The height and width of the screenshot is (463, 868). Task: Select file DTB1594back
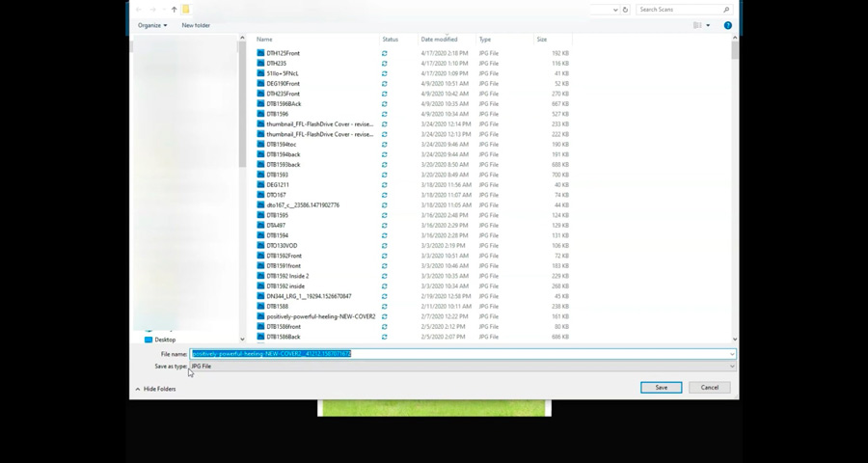pyautogui.click(x=283, y=154)
